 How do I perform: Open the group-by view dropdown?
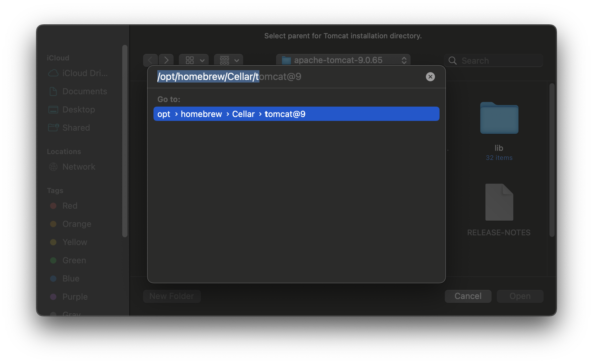coord(229,60)
